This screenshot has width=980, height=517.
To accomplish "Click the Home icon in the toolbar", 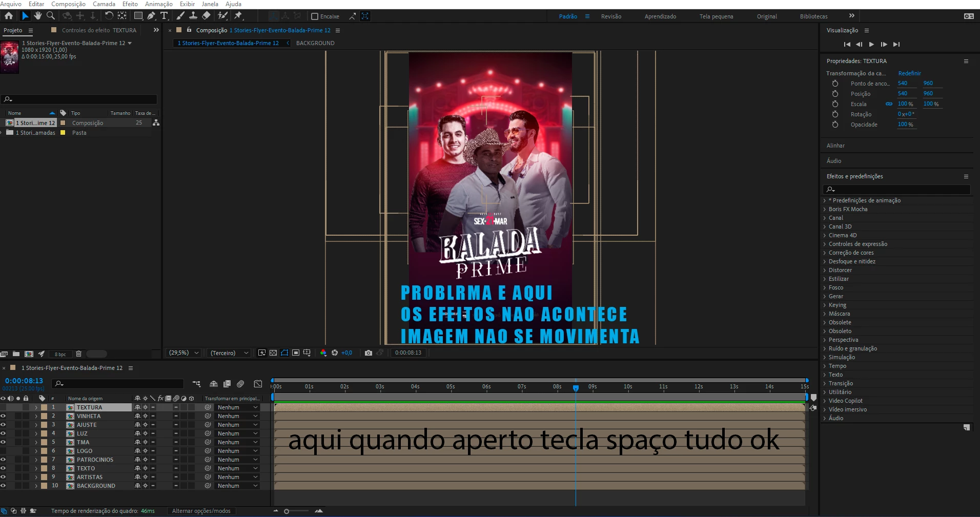I will tap(9, 16).
